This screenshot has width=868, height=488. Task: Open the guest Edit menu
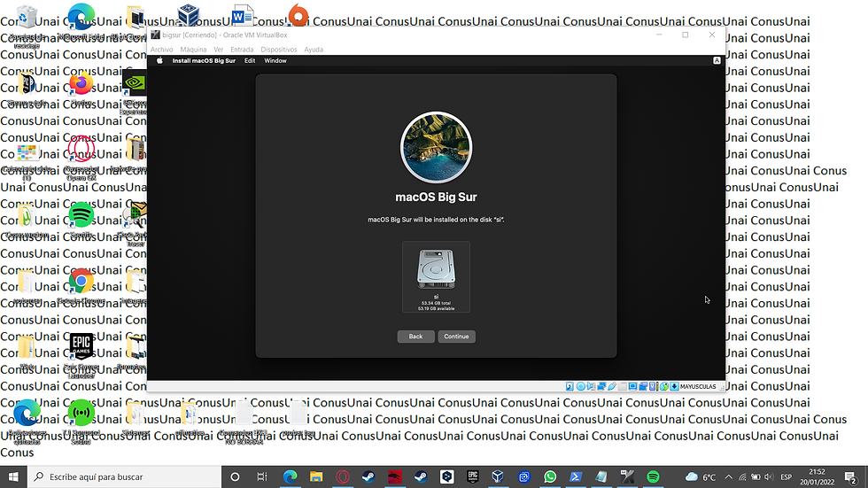coord(250,61)
